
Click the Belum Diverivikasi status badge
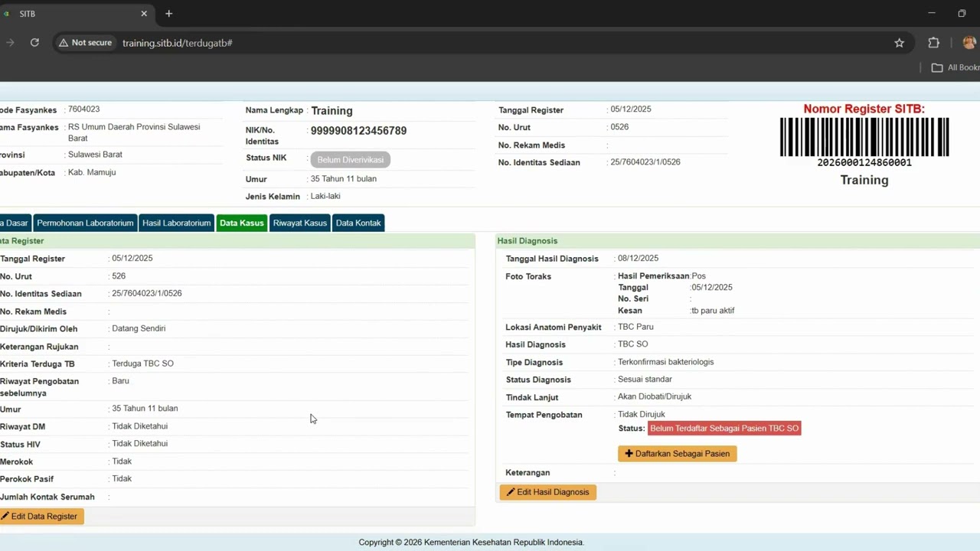(x=351, y=160)
